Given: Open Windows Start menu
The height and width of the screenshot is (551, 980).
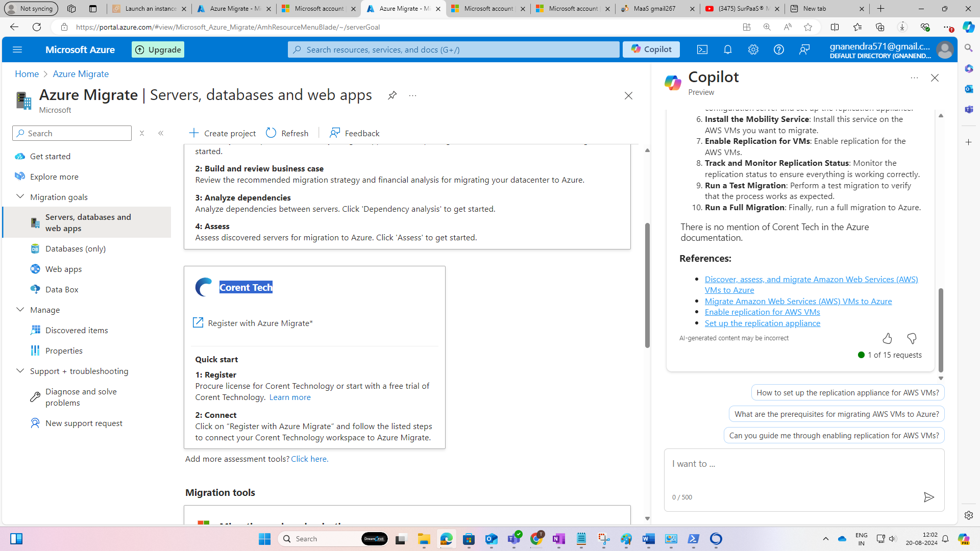Looking at the screenshot, I should click(264, 539).
